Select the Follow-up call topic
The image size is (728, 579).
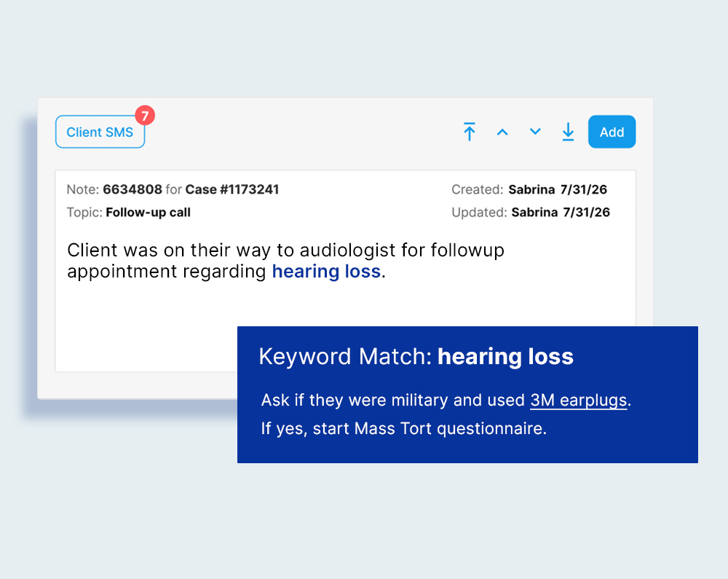tap(148, 213)
